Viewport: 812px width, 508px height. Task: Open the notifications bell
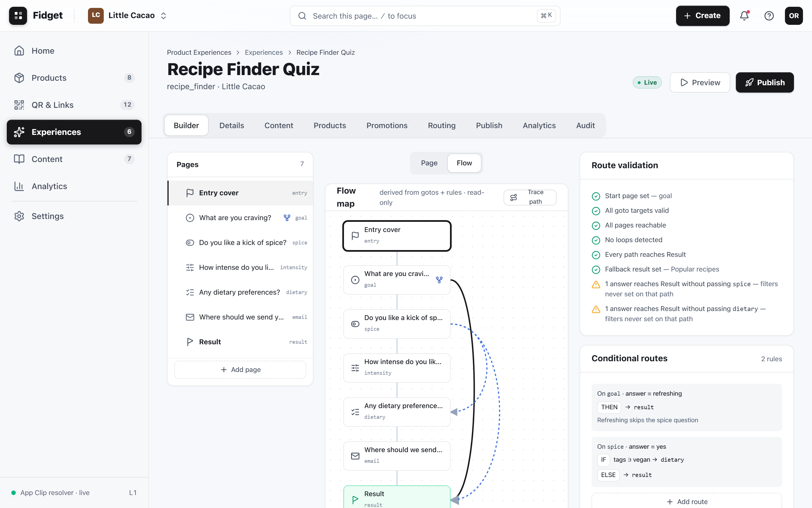744,16
